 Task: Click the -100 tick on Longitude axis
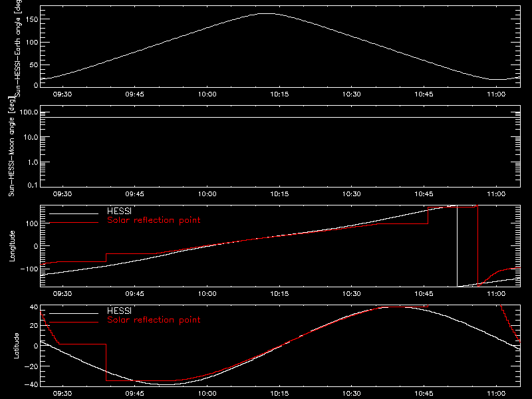point(29,269)
